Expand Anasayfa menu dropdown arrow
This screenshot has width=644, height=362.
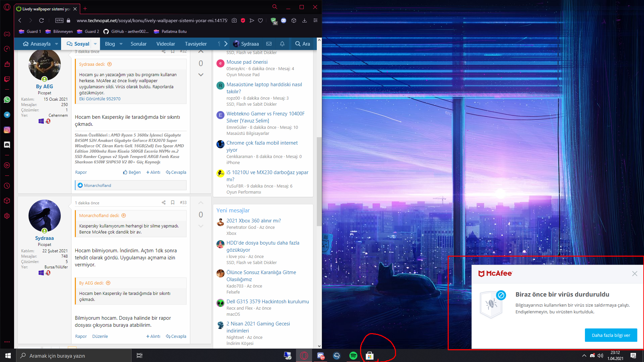pyautogui.click(x=56, y=44)
